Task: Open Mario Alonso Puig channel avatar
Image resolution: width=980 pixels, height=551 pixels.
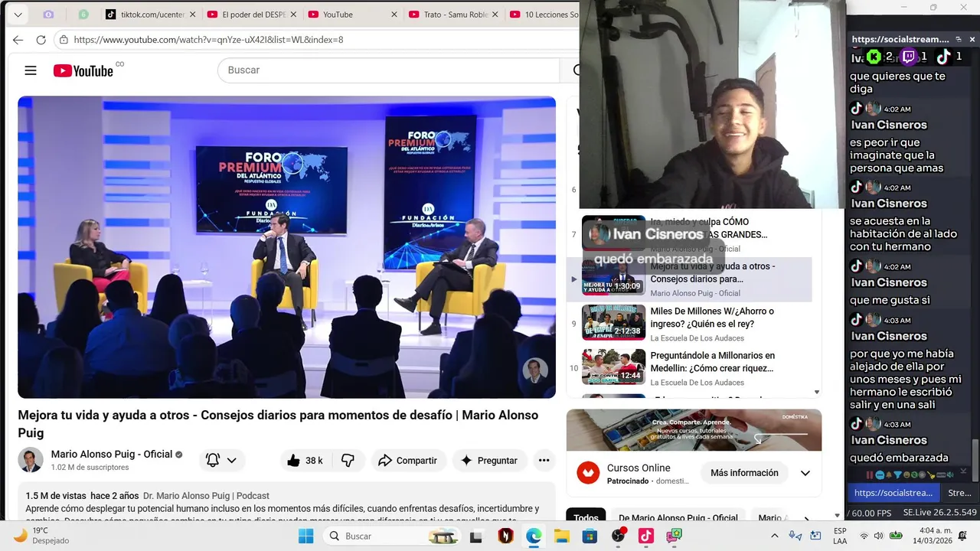Action: pos(31,460)
